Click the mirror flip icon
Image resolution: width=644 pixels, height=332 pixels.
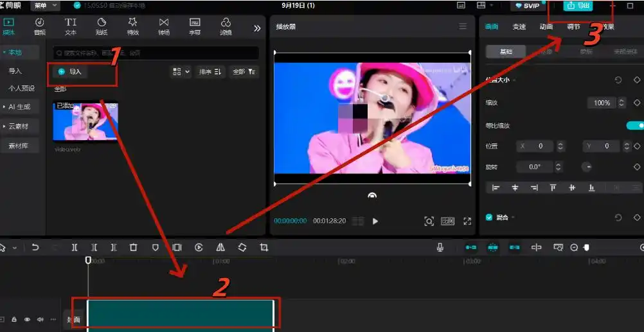click(x=220, y=247)
